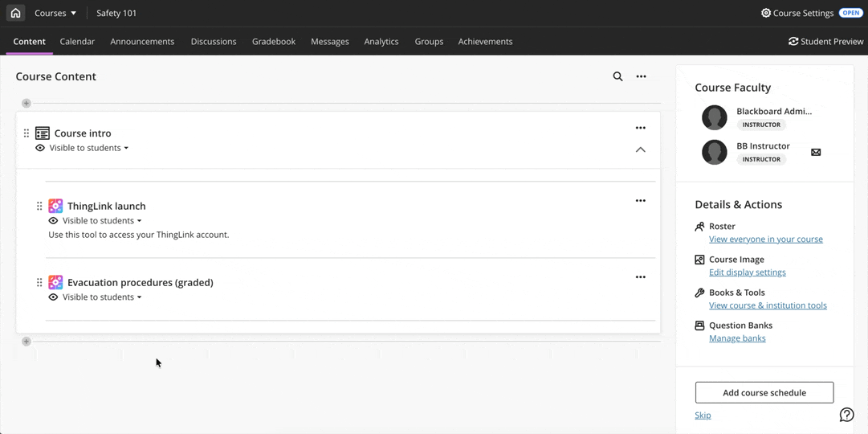Message BB Instructor via envelope icon
This screenshot has width=868, height=434.
click(816, 153)
